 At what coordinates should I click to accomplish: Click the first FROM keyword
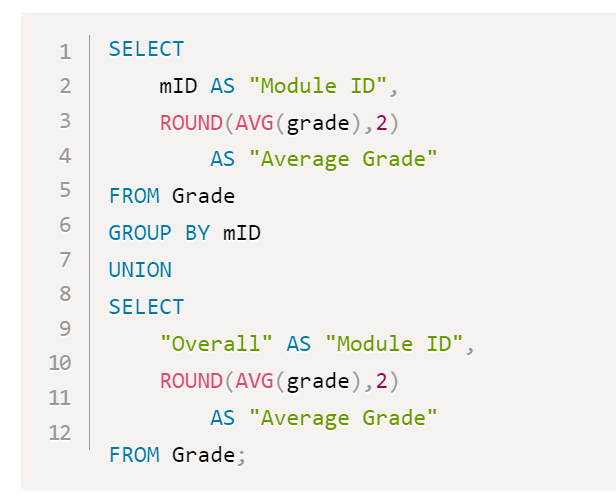[134, 197]
